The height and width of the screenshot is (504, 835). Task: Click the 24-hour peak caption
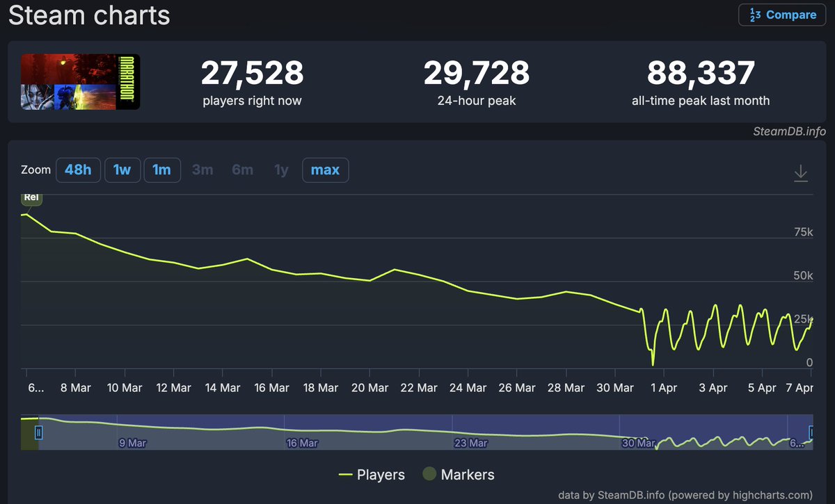pos(477,101)
